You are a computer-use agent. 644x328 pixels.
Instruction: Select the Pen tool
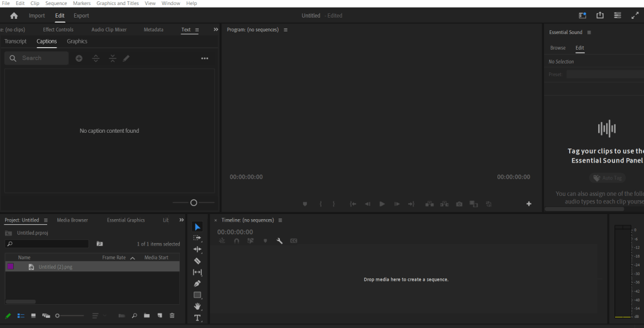tap(197, 283)
